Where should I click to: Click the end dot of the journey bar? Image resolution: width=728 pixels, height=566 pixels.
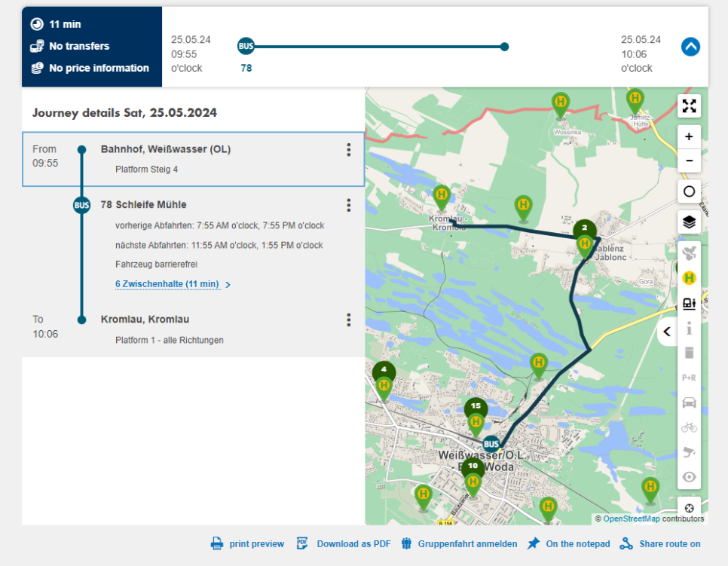coord(505,47)
